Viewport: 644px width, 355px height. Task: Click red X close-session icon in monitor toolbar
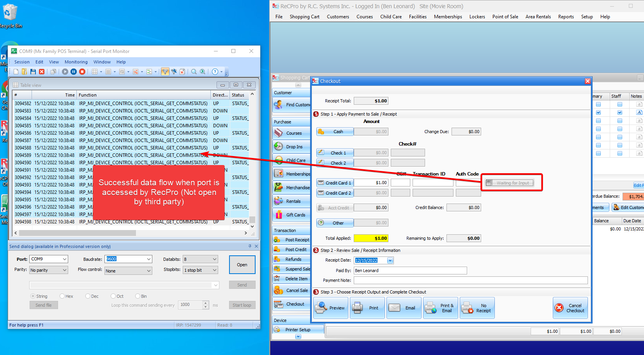[42, 72]
